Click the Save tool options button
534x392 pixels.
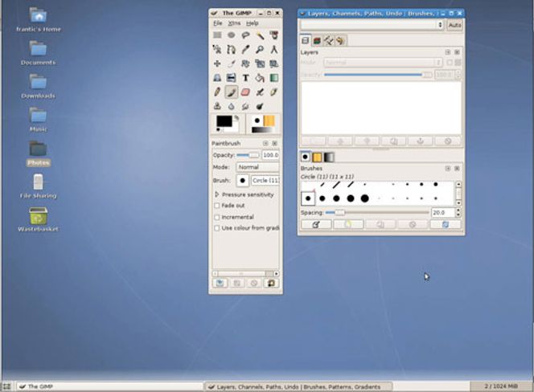tap(220, 283)
